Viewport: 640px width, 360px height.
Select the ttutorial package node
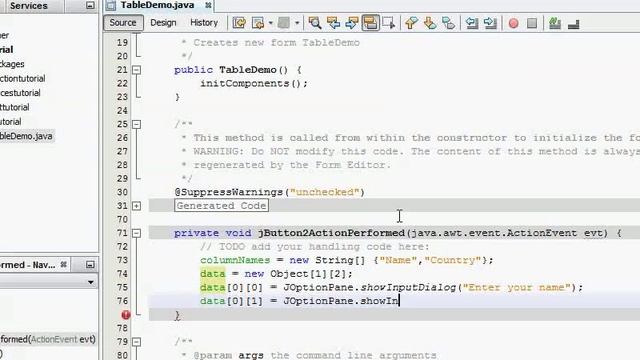point(15,107)
